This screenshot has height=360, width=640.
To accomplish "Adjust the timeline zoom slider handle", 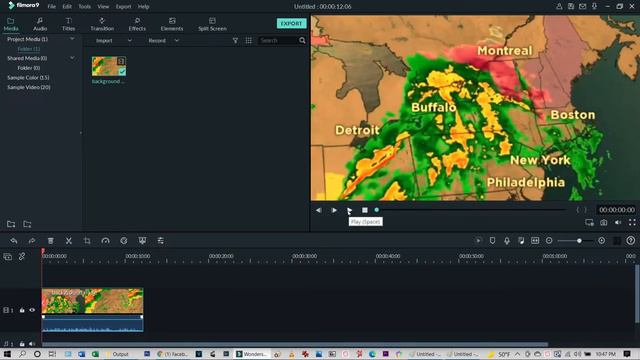I will pos(579,241).
